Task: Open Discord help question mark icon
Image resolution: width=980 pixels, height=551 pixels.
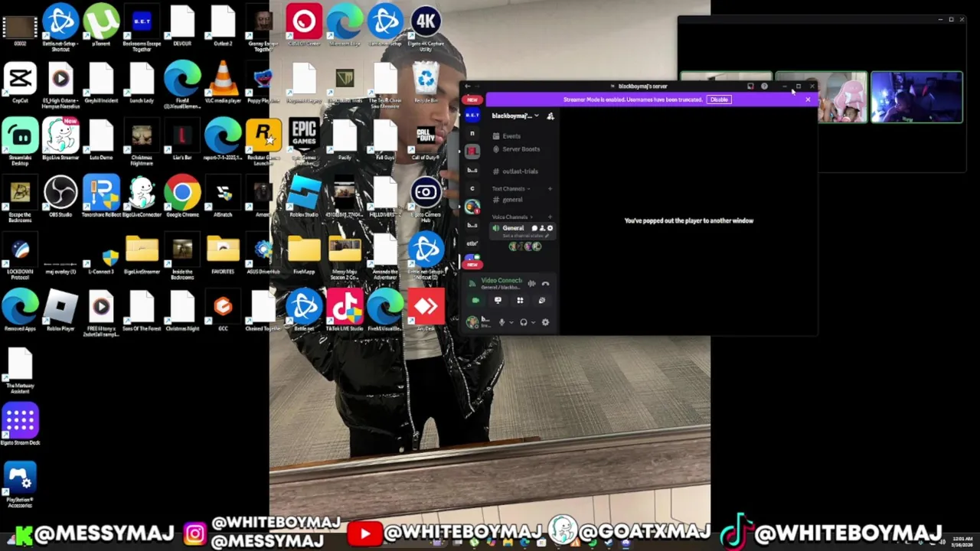Action: (x=764, y=86)
